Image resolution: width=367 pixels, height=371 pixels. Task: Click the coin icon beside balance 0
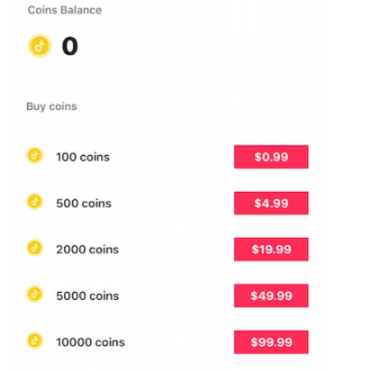point(39,46)
